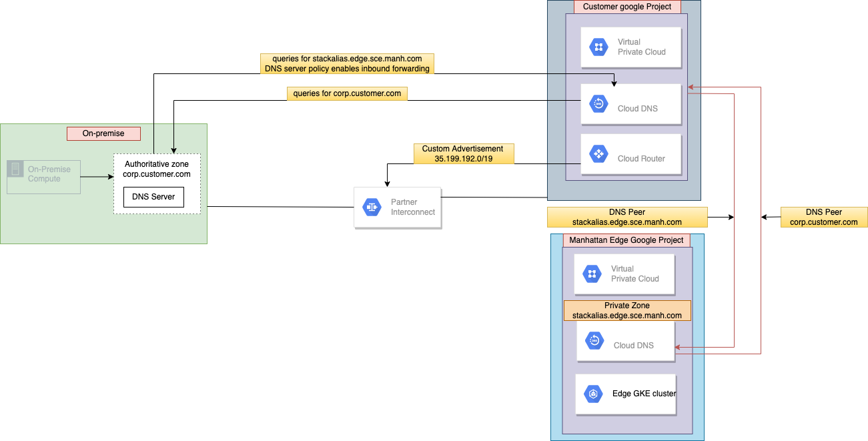Viewport: 868px width, 441px height.
Task: Click the Virtual Private Cloud icon in Customer google Project
Action: coord(598,47)
